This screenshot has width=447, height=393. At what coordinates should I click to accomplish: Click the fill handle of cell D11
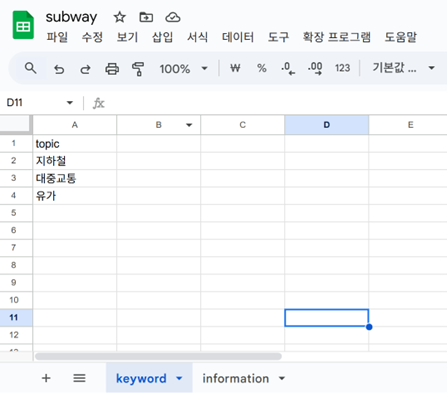(369, 327)
